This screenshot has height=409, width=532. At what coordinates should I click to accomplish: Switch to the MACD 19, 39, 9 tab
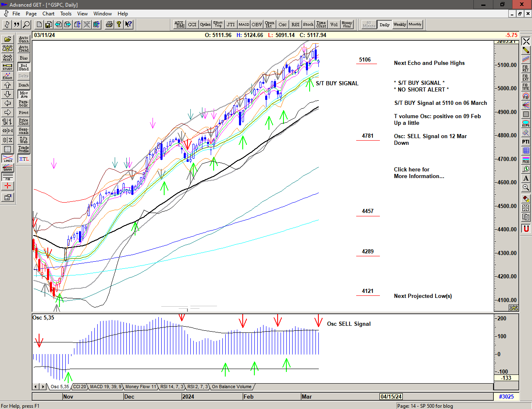point(106,387)
